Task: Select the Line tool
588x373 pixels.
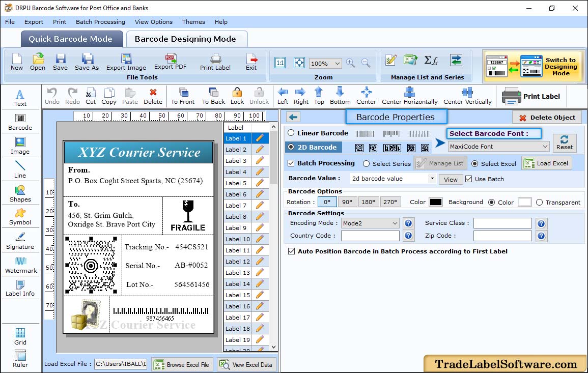Action: pos(20,169)
